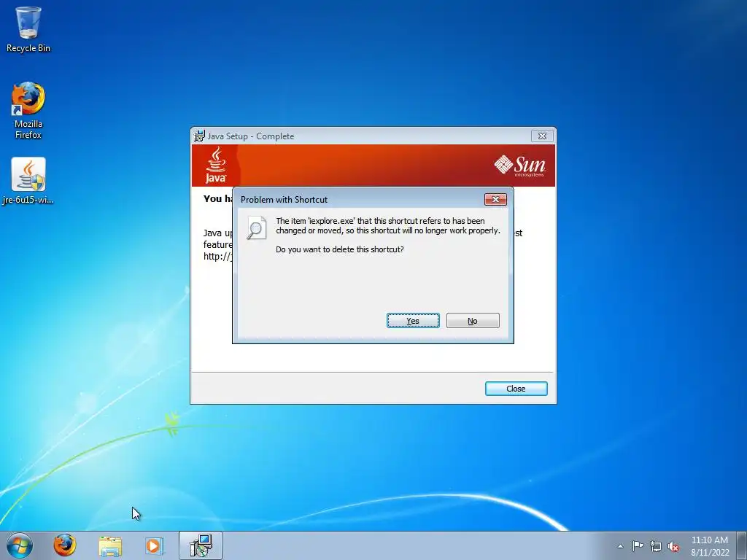Close the Problem with Shortcut dialog
The height and width of the screenshot is (560, 747).
pyautogui.click(x=495, y=199)
